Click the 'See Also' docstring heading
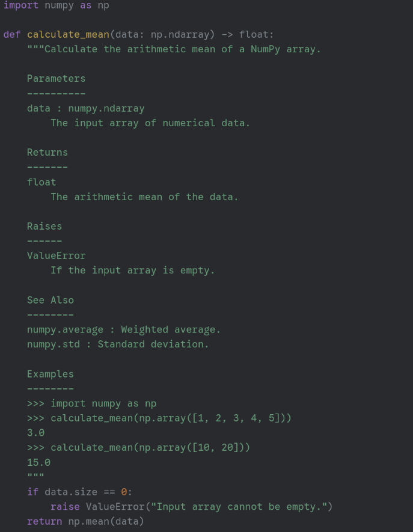 (x=50, y=300)
